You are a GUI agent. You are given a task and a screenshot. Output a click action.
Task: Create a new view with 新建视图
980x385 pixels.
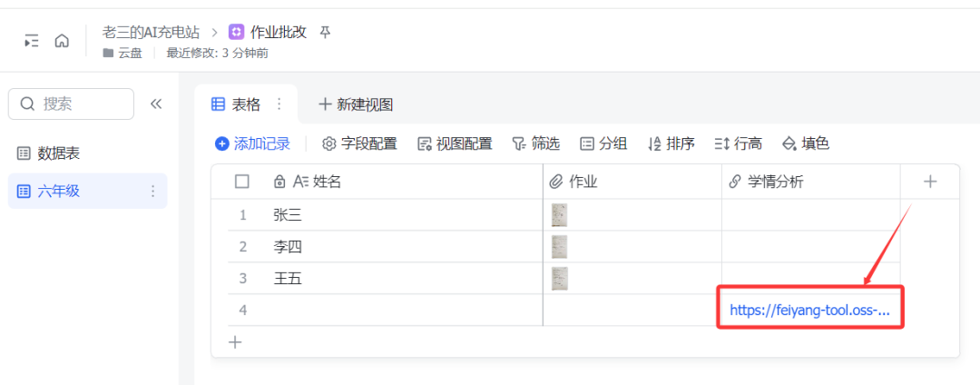(x=355, y=104)
